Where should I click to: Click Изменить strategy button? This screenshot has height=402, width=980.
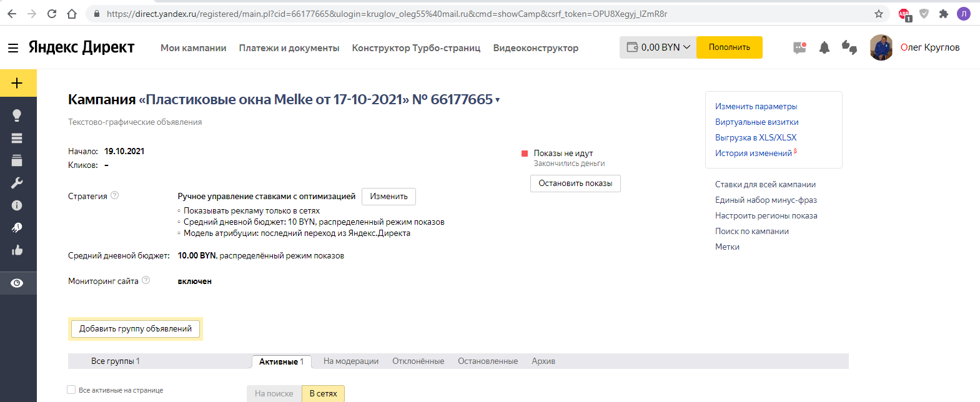[389, 196]
